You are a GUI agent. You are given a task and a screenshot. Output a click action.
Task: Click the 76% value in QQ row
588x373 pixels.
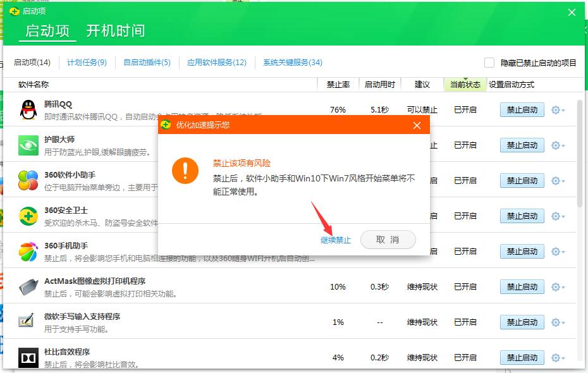pos(338,110)
